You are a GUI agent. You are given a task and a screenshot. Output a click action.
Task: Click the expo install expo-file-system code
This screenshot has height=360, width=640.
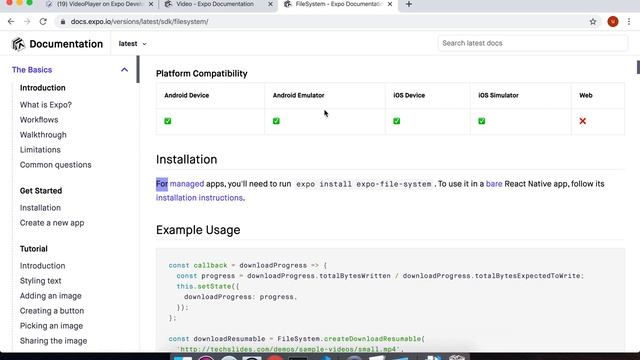tap(364, 184)
